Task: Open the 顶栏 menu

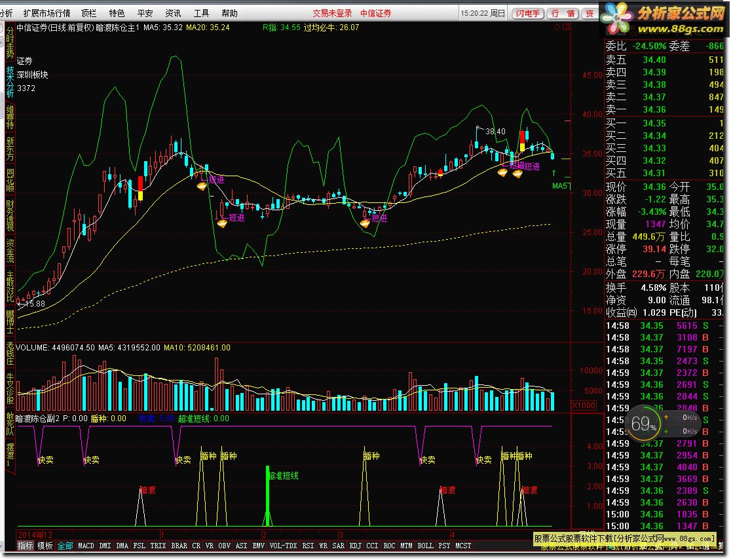Action: point(88,13)
